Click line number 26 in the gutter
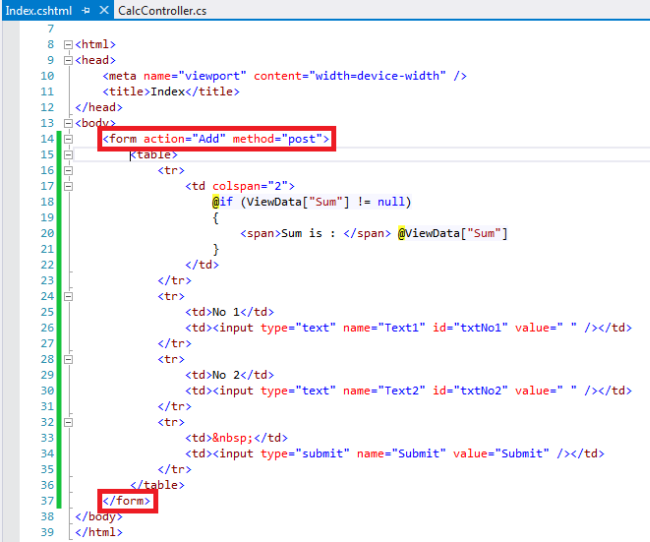Image resolution: width=650 pixels, height=542 pixels. (x=47, y=328)
